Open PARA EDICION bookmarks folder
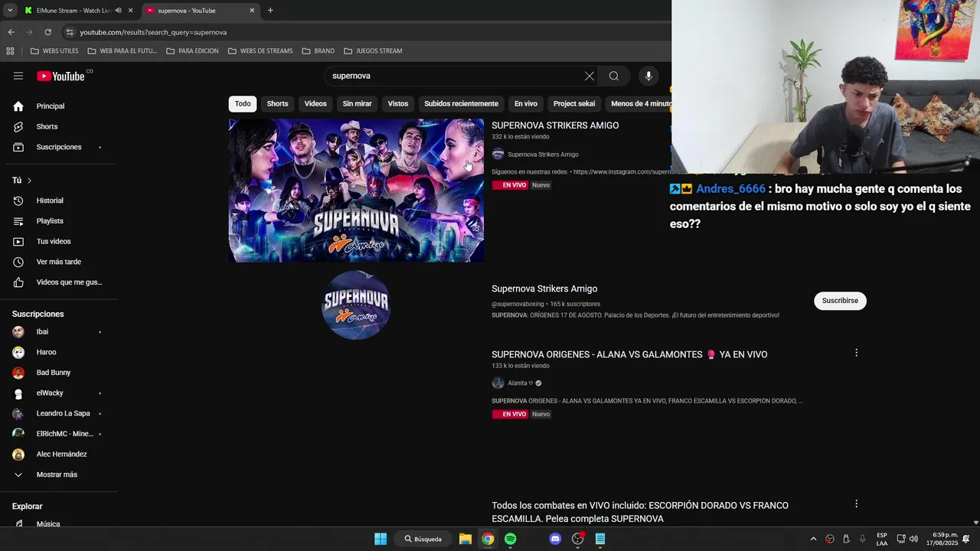 (x=191, y=51)
